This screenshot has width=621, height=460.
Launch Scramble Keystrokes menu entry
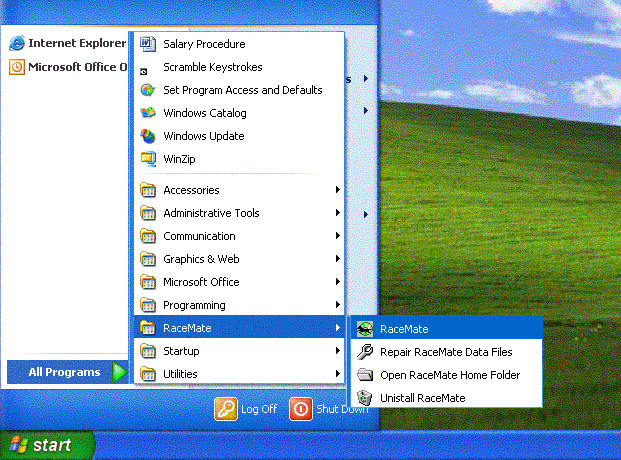pyautogui.click(x=239, y=67)
